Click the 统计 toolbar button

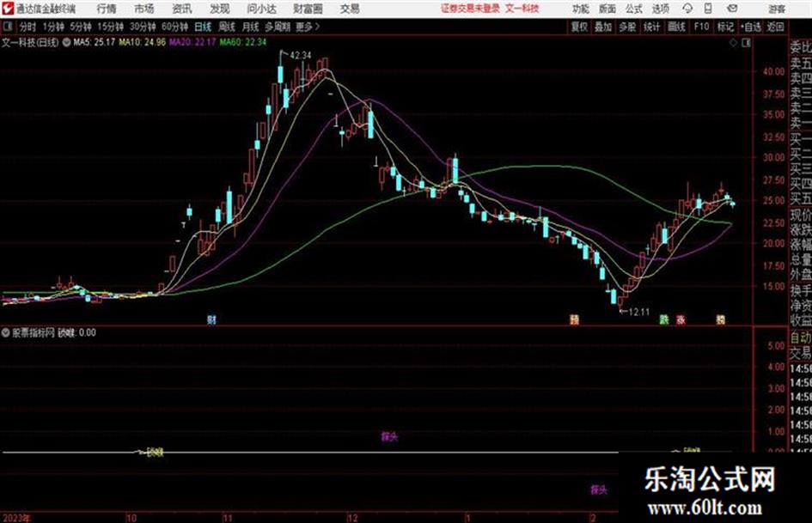(x=651, y=27)
